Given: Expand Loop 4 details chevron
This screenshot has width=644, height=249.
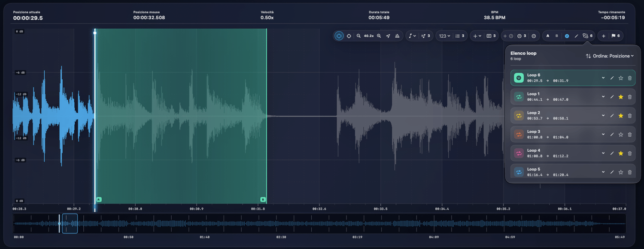Looking at the screenshot, I should pos(603,153).
